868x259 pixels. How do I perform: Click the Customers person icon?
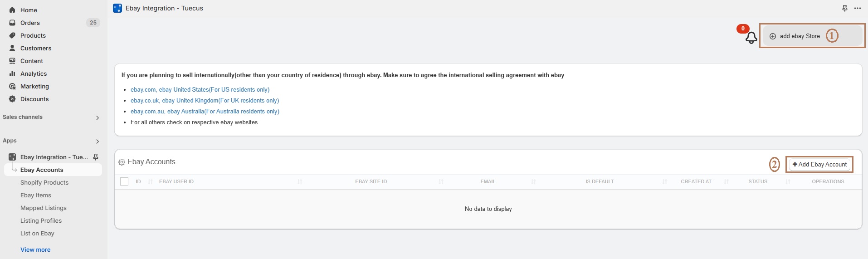[x=12, y=48]
